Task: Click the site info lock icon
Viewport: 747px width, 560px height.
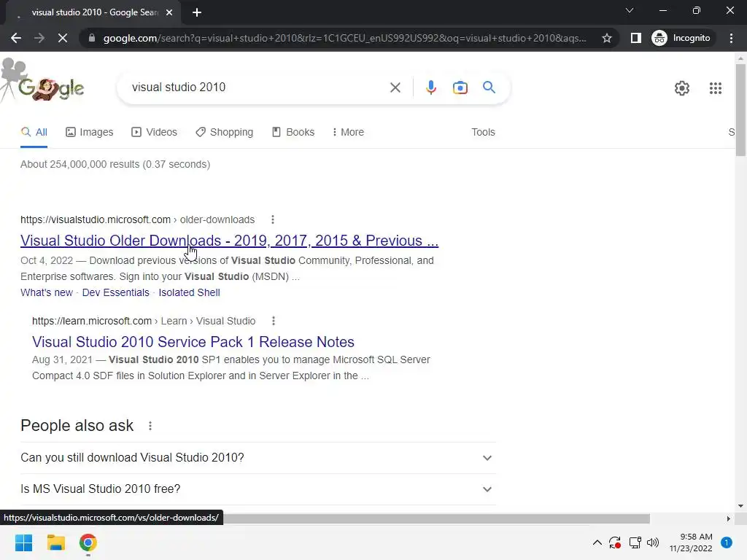Action: (91, 38)
